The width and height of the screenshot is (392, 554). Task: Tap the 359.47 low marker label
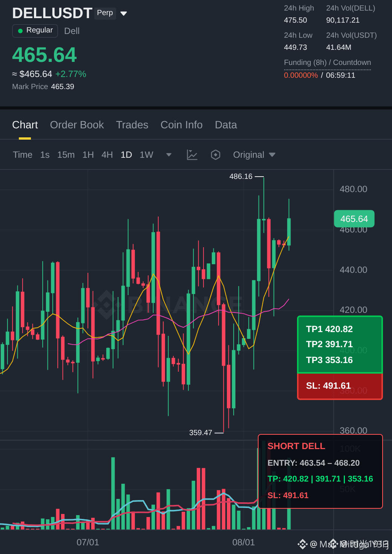tap(201, 432)
